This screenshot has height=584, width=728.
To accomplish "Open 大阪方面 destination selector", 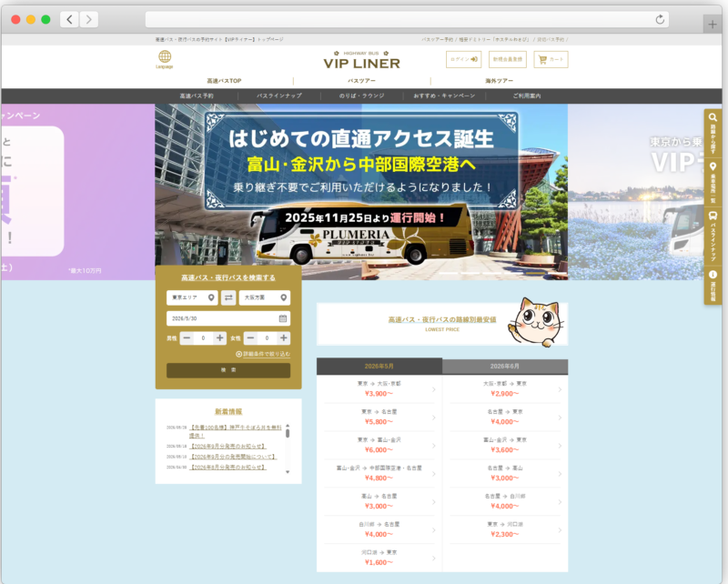I will [265, 297].
